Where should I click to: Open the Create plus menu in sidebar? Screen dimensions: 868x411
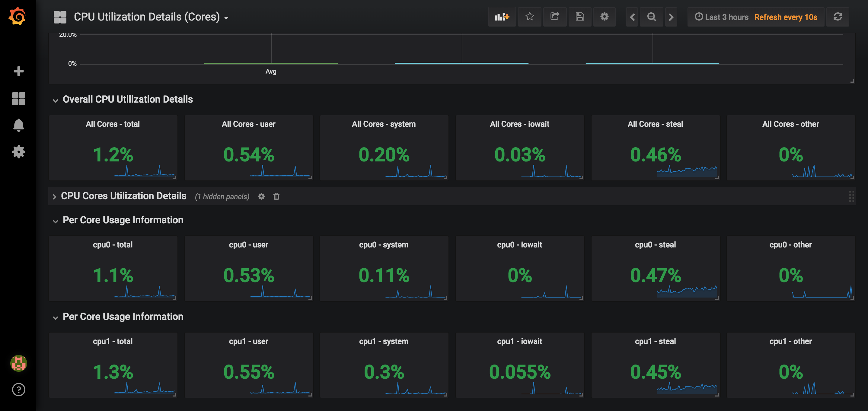tap(18, 71)
